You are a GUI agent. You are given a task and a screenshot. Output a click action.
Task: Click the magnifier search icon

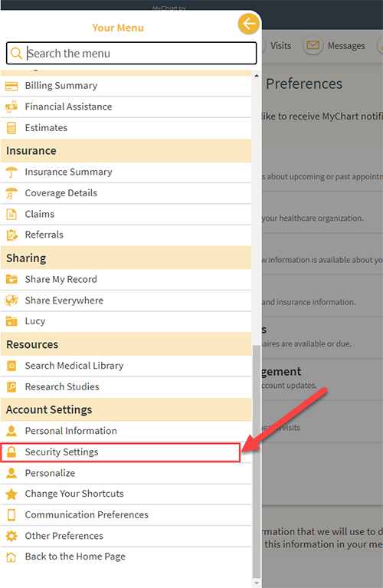coord(16,53)
